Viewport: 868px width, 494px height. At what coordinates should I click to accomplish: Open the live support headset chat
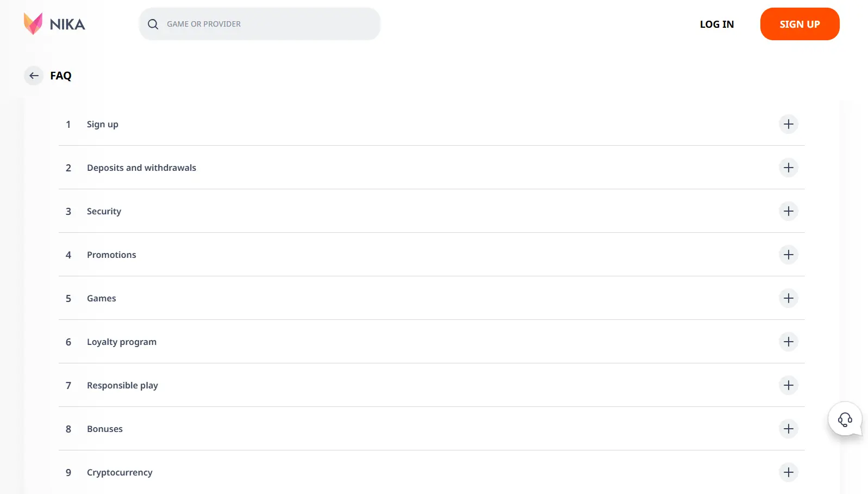(845, 419)
